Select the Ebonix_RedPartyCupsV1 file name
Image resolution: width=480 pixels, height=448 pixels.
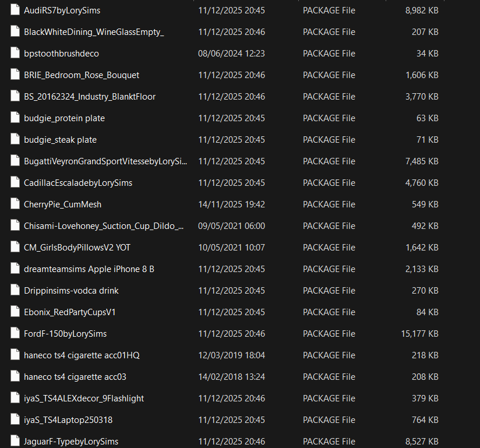pyautogui.click(x=70, y=312)
